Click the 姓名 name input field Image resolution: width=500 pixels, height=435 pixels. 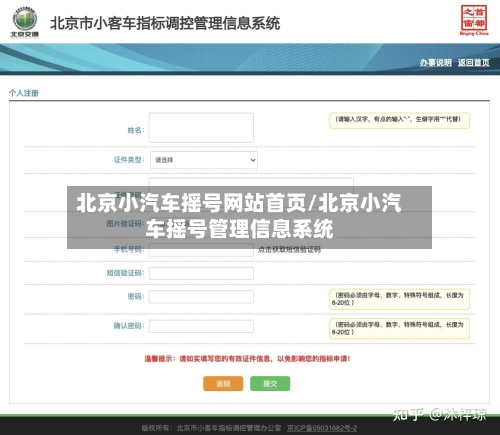point(201,128)
